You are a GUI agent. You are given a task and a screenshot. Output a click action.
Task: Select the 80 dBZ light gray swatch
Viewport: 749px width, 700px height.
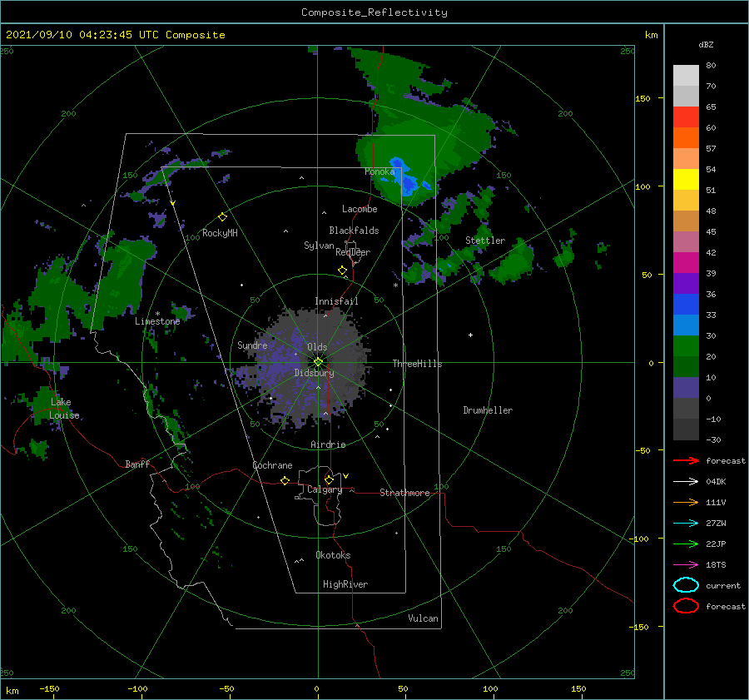(686, 75)
